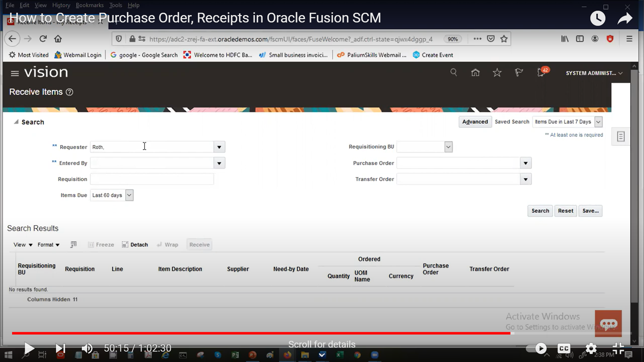Open the Items Due dropdown
644x362 pixels.
[129, 195]
